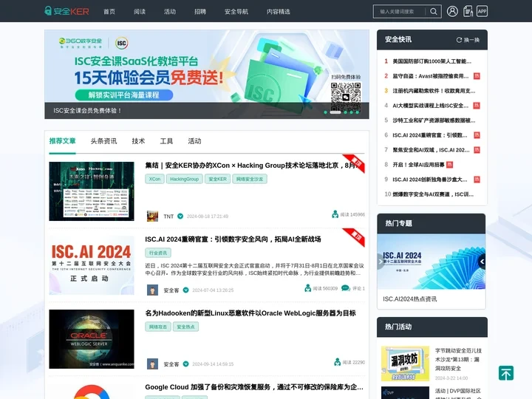
Task: Open the 漏洞攻防 activity thumbnail
Action: pos(405,364)
